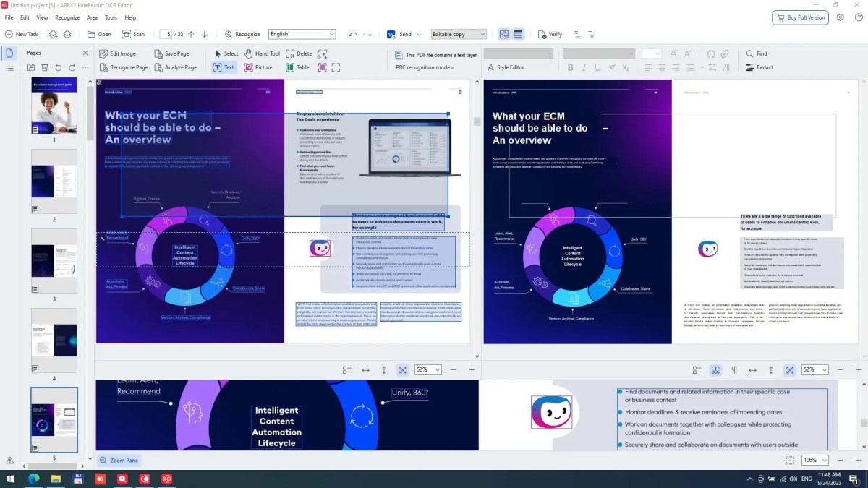Viewport: 868px width, 488px height.
Task: Open the Editable copy layout dropdown
Action: click(459, 34)
